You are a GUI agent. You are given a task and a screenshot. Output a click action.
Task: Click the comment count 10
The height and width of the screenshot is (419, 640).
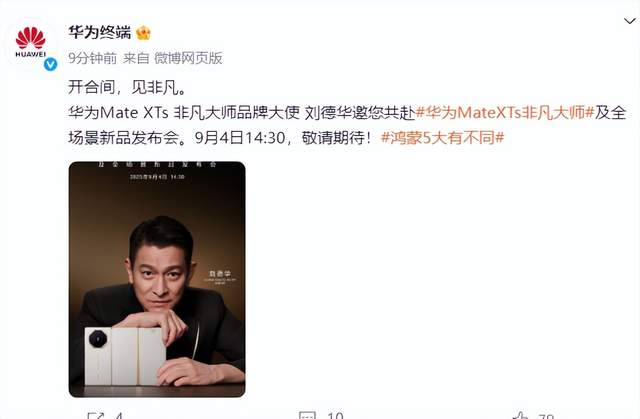335,416
